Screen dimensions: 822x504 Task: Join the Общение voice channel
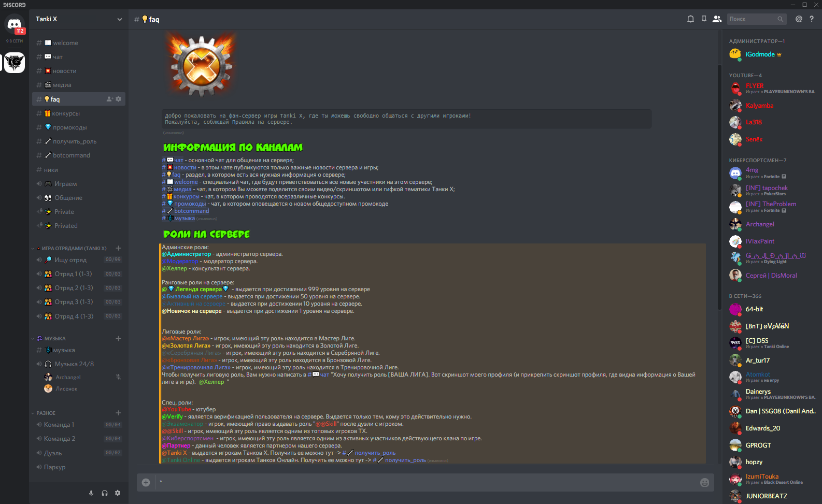(79, 198)
